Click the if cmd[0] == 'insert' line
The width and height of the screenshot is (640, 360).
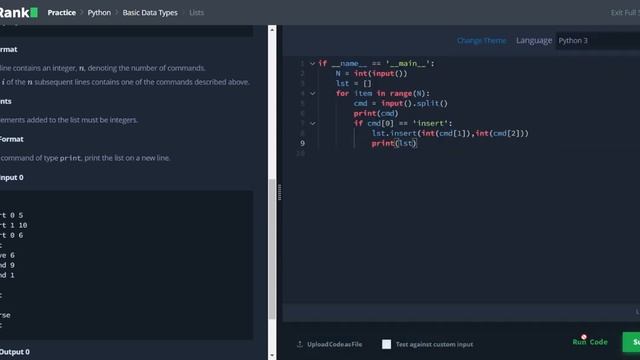403,123
